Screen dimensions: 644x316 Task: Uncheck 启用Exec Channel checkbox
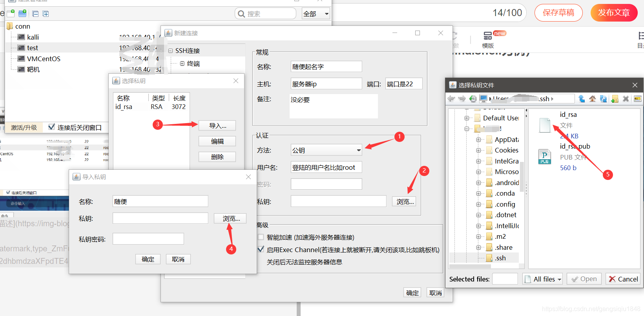(x=261, y=249)
